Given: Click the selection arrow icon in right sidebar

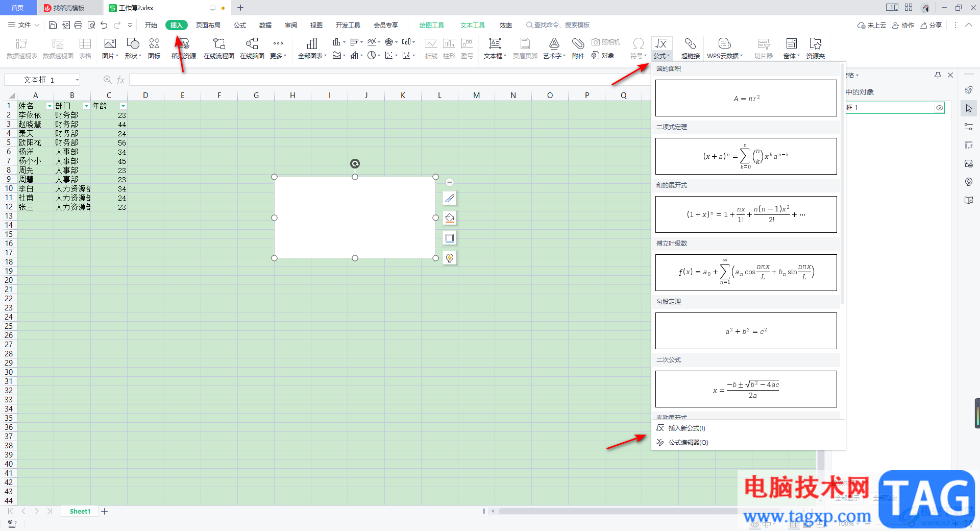Looking at the screenshot, I should pyautogui.click(x=969, y=108).
